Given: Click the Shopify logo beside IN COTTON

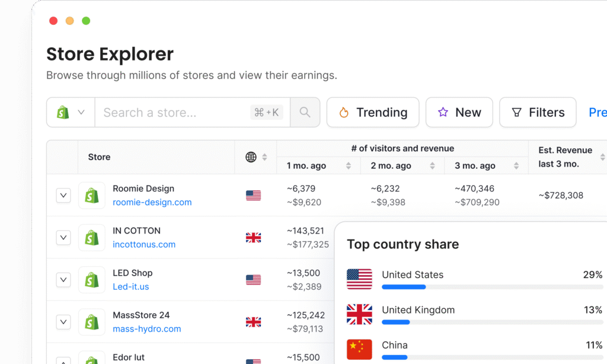Looking at the screenshot, I should coord(92,238).
